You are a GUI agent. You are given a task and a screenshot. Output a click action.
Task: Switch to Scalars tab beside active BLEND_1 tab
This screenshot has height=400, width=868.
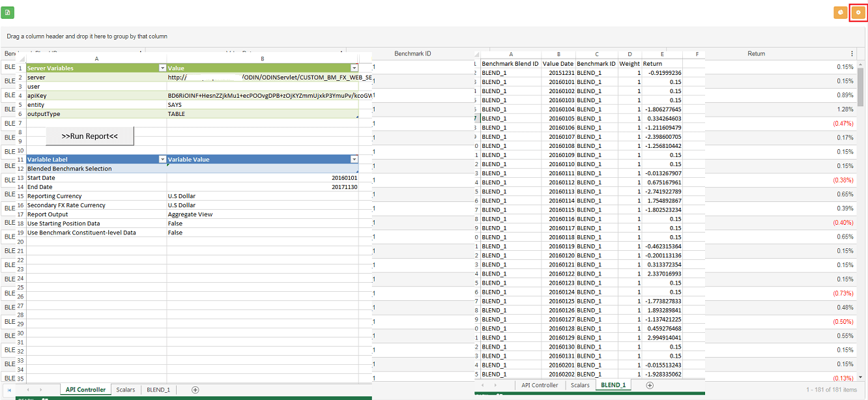tap(580, 385)
